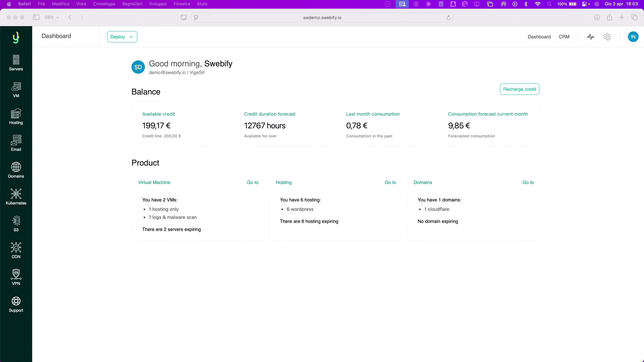Expand the Deploy dropdown

coord(122,37)
